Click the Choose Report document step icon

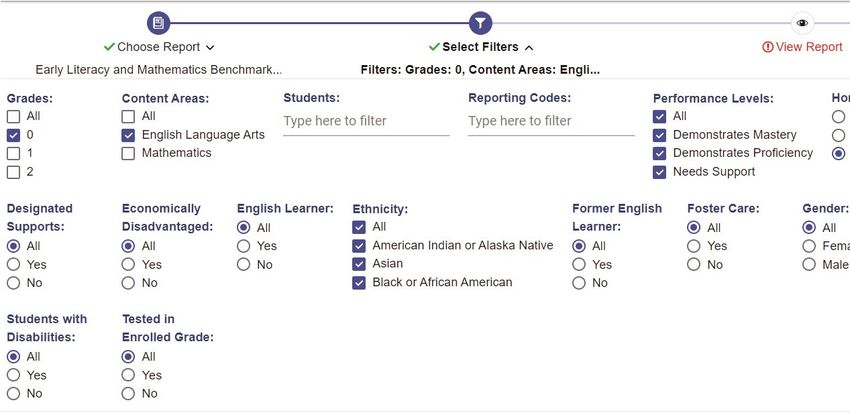pos(158,23)
